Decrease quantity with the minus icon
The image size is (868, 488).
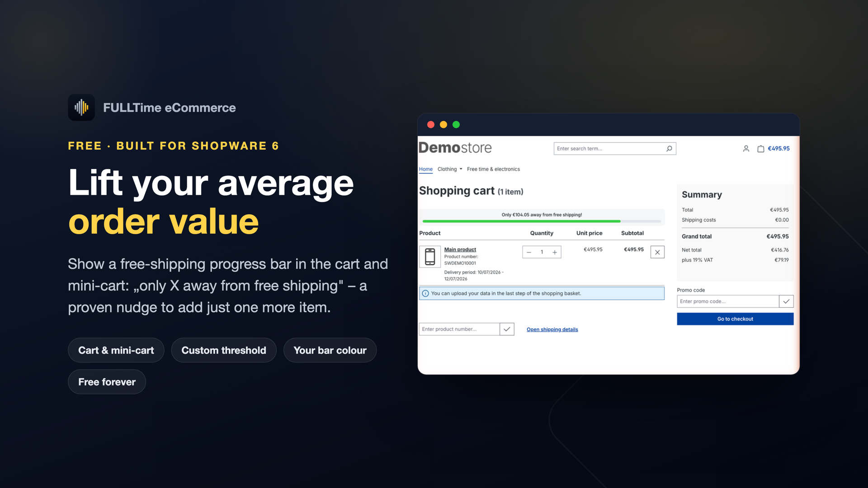[529, 252]
